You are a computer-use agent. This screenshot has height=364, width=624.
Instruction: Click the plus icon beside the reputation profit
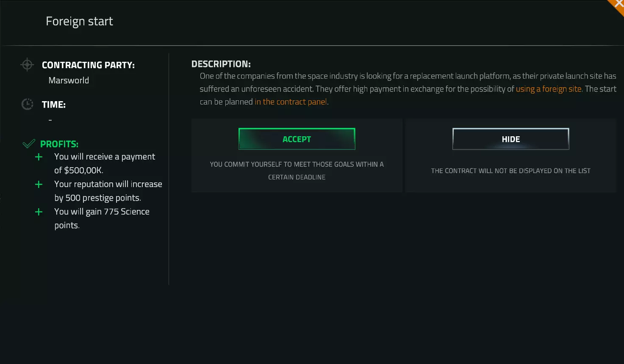(39, 185)
